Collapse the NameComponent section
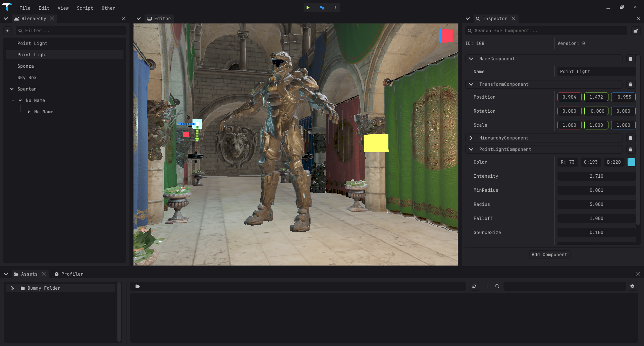 (x=471, y=59)
